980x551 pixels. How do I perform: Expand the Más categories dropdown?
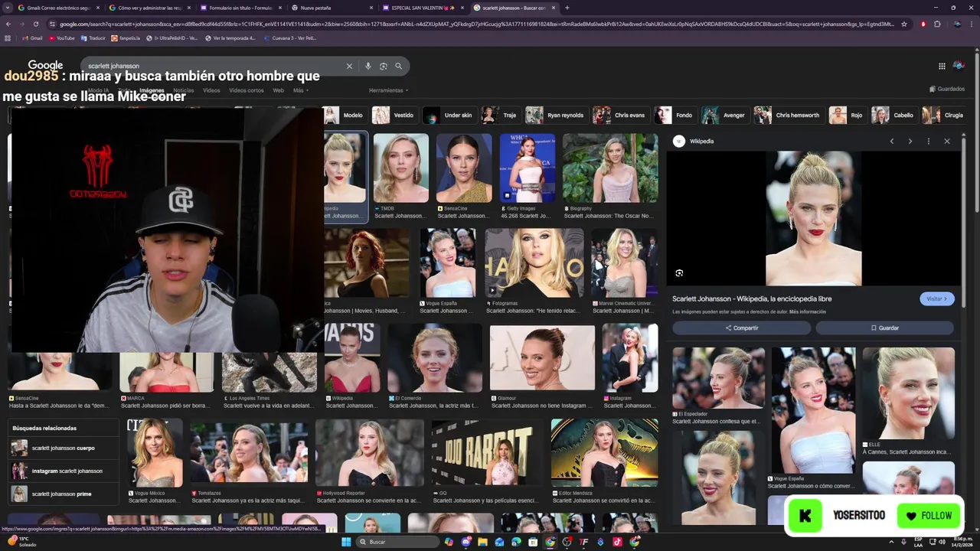coord(301,90)
